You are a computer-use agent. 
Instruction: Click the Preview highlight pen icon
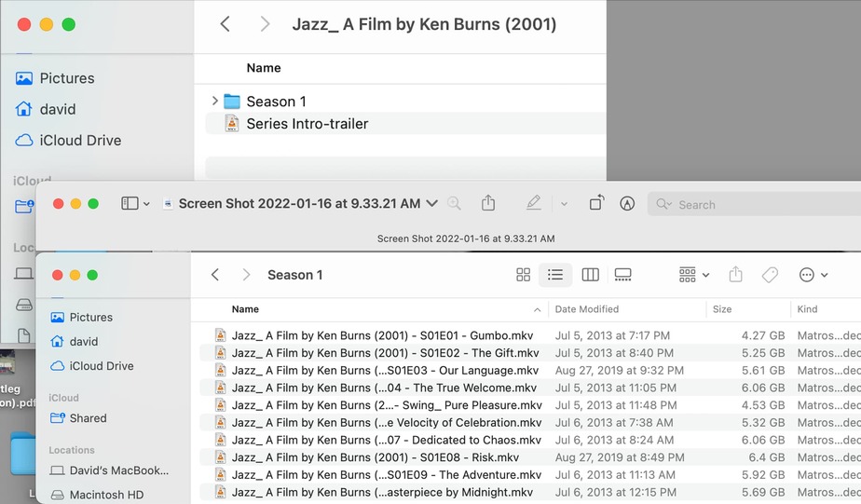pyautogui.click(x=533, y=203)
